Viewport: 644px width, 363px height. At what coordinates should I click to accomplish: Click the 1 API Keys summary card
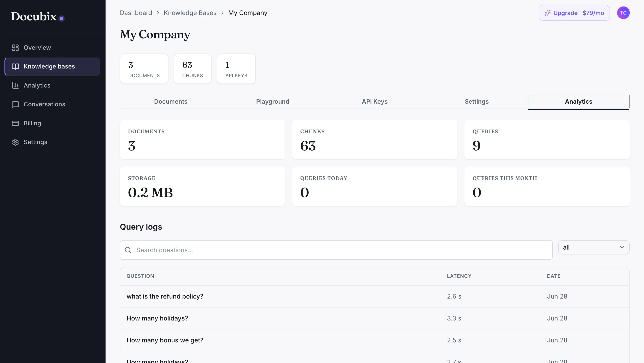coord(236,69)
